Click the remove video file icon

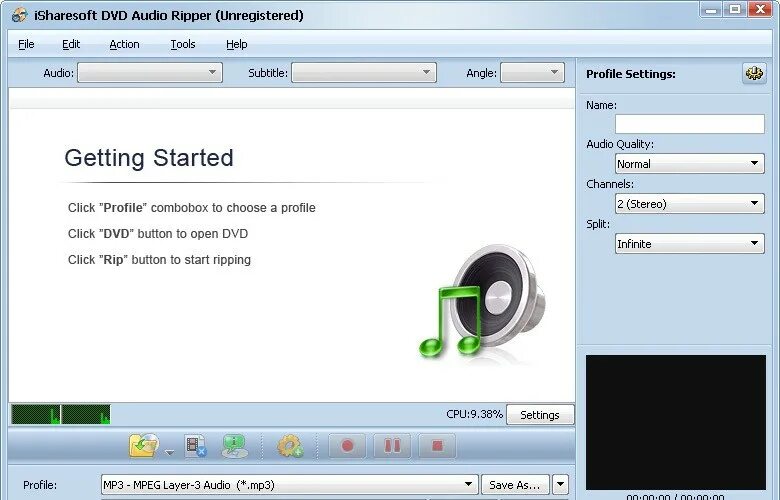point(195,446)
